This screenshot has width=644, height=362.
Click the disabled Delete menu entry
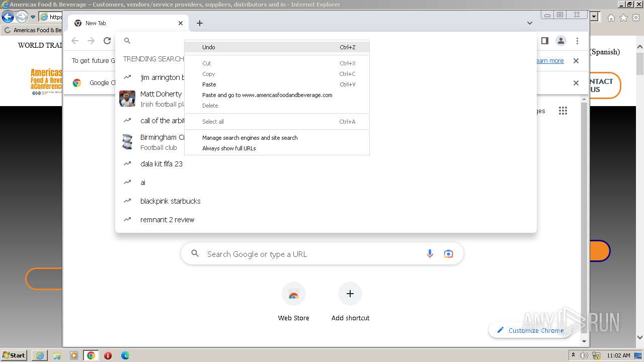coord(277,106)
